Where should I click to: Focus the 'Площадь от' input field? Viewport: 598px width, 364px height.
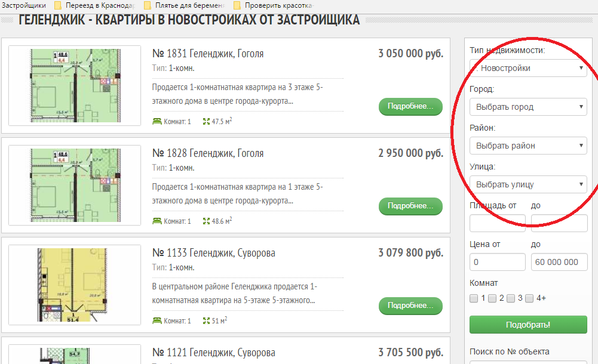coord(497,223)
